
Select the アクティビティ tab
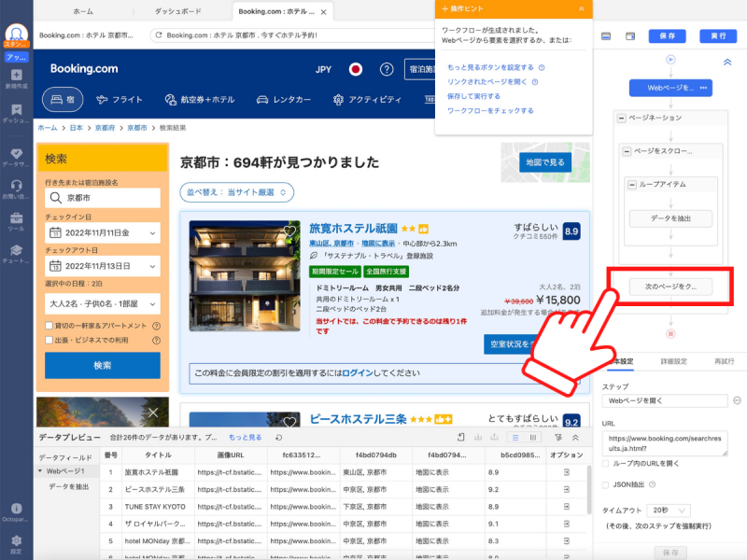[x=367, y=100]
